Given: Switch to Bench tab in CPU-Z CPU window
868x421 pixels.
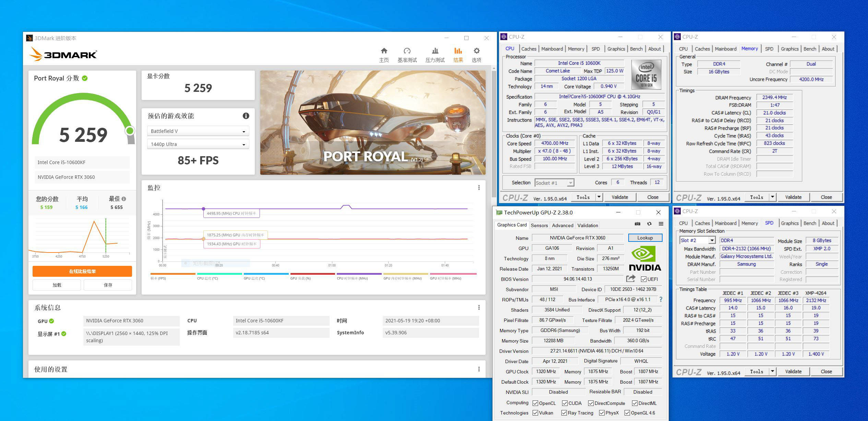Looking at the screenshot, I should coord(636,49).
